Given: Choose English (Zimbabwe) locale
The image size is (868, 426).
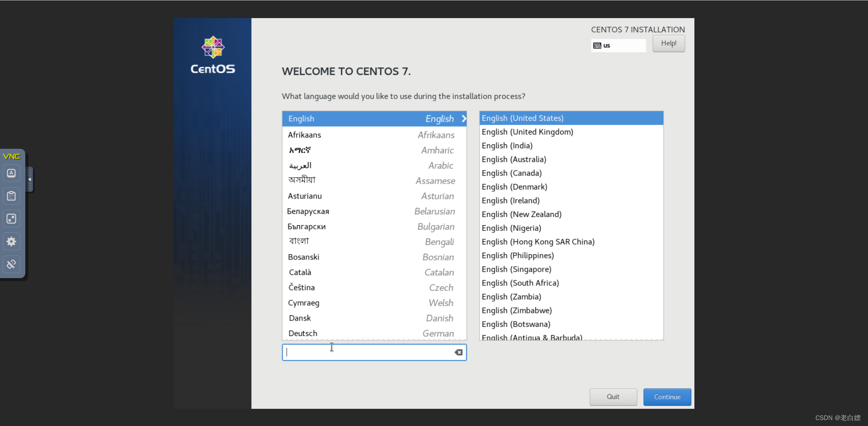Looking at the screenshot, I should coord(571,310).
